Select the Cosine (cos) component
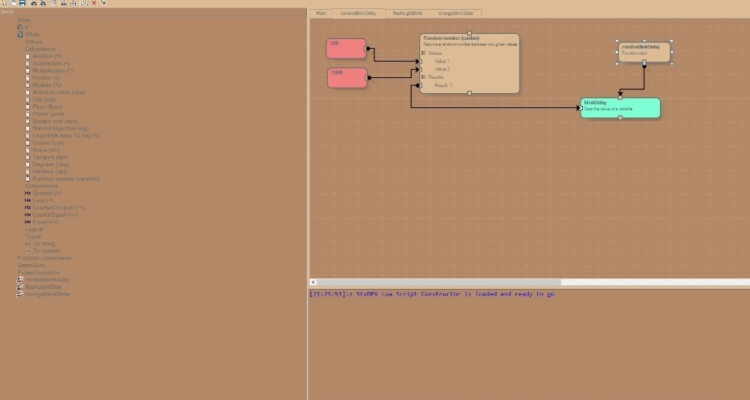 pyautogui.click(x=48, y=142)
